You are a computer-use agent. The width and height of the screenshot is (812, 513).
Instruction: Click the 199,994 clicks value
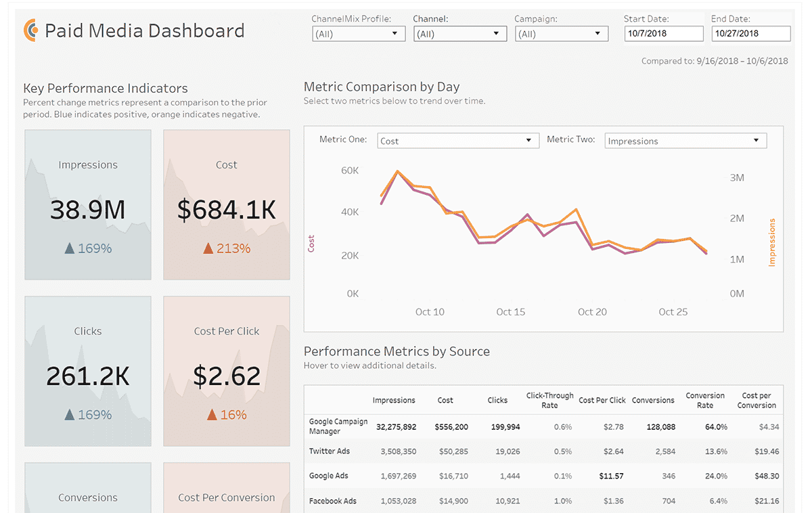tap(504, 427)
